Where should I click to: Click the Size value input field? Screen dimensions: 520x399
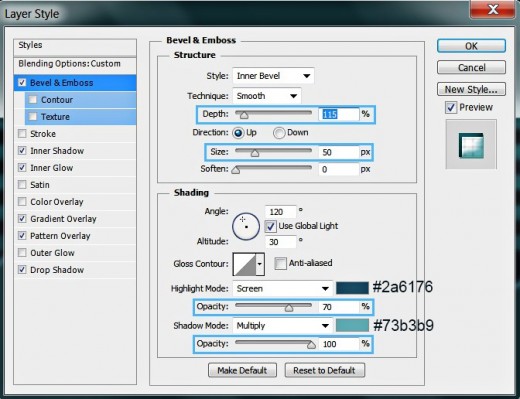click(339, 152)
